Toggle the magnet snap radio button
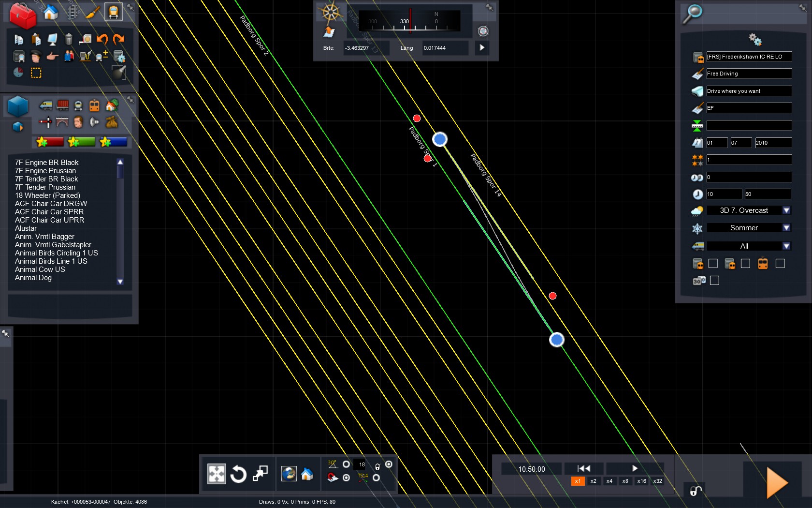Viewport: 812px width, 508px height. (346, 478)
